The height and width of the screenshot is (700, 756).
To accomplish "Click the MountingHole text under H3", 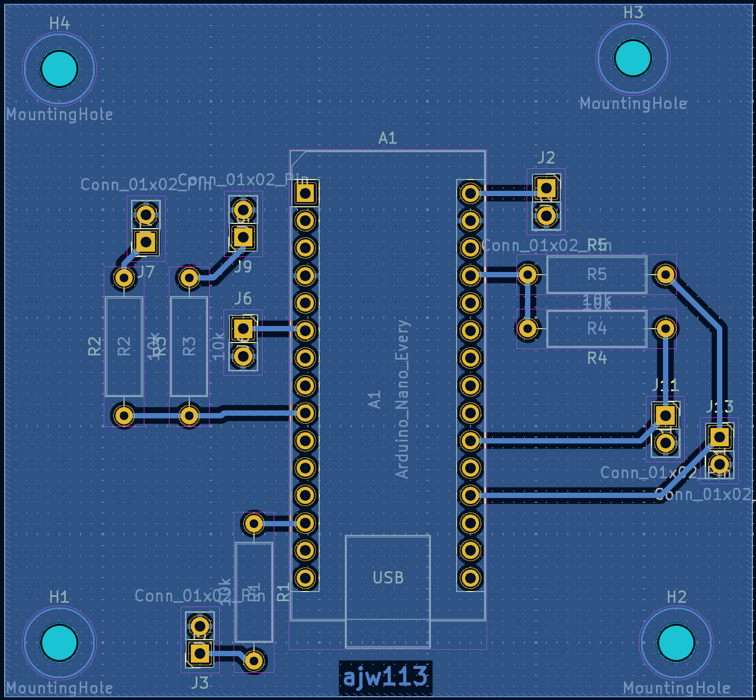I will [633, 104].
